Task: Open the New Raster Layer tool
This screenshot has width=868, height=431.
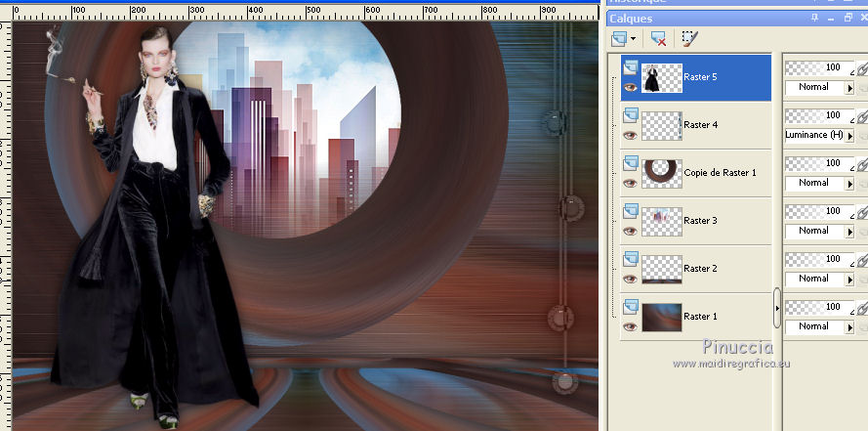Action: [x=619, y=38]
